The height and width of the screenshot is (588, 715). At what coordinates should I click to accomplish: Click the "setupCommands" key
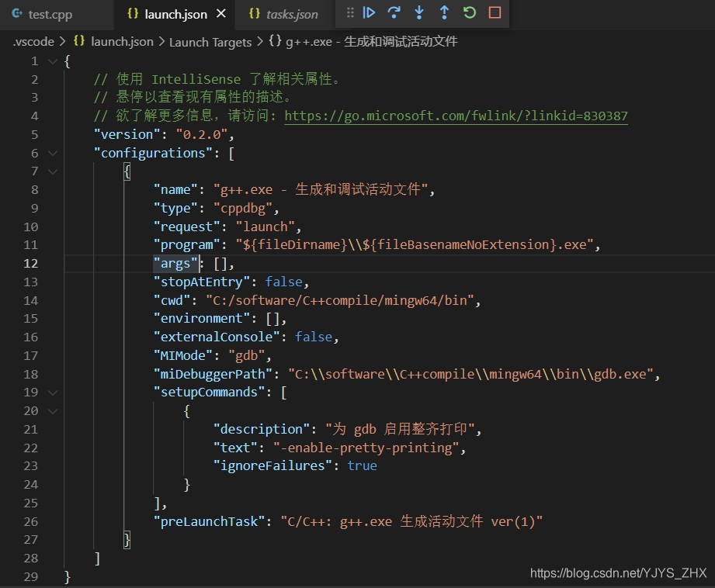(209, 393)
